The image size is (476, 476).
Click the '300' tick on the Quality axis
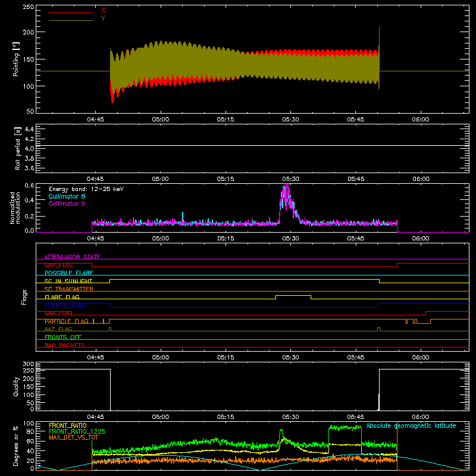click(29, 364)
